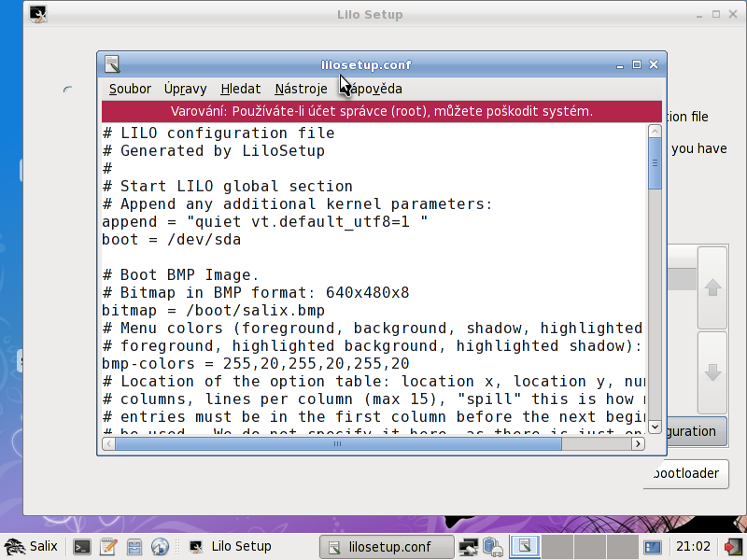Click the vertical scrollbar thumb of the editor

tap(655, 163)
